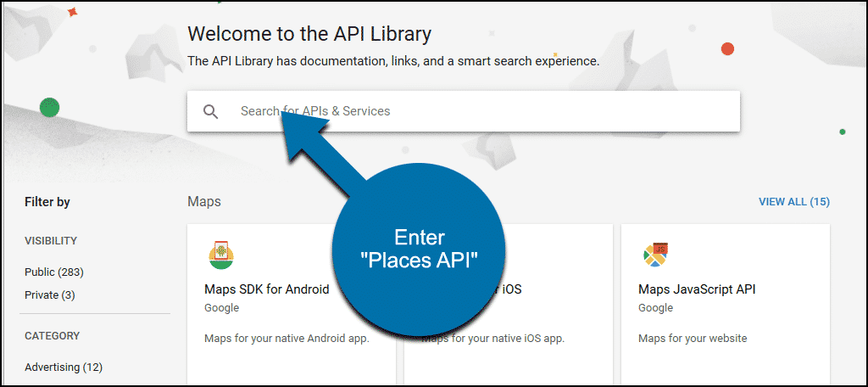Open the Maps SDK for Android title
Image resolution: width=868 pixels, height=387 pixels.
point(267,289)
